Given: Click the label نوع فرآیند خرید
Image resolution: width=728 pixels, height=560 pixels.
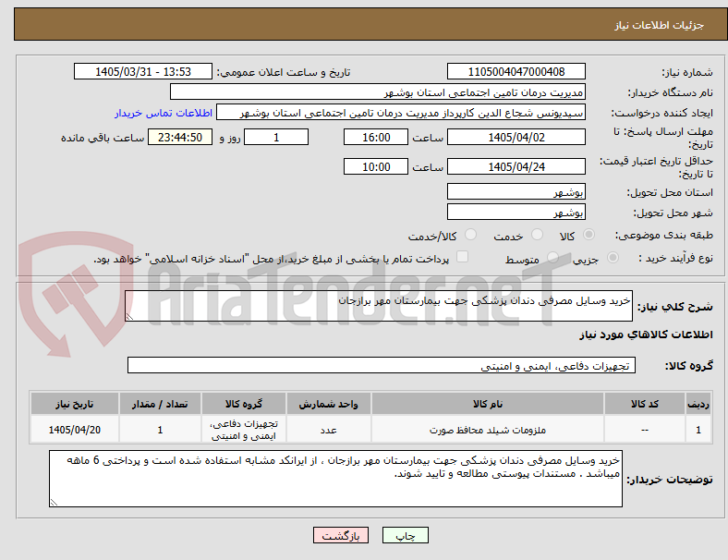Looking at the screenshot, I should click(x=675, y=258).
